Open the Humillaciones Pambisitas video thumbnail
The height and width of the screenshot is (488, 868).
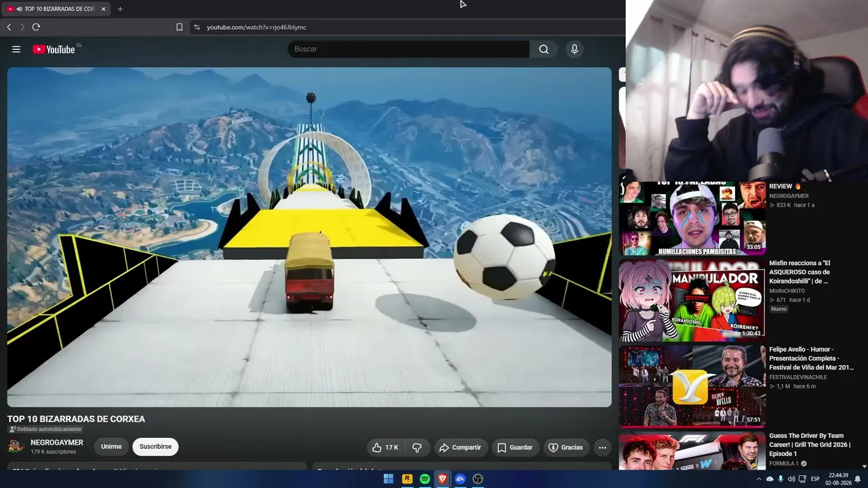[x=692, y=219]
